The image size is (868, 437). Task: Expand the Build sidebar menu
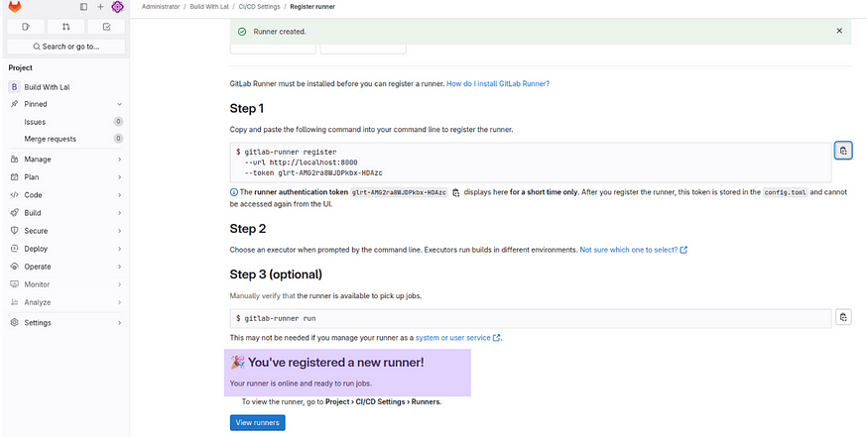point(64,213)
